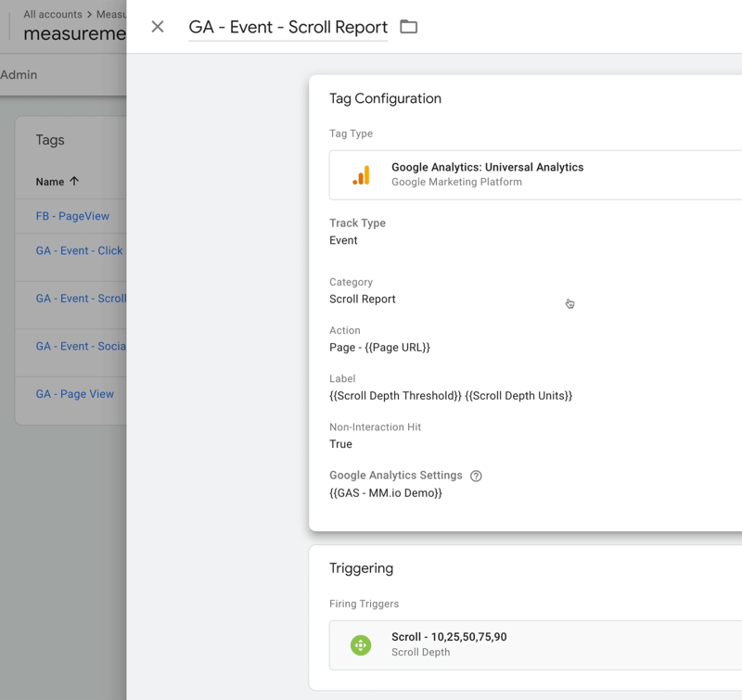The height and width of the screenshot is (700, 742).
Task: Click the tag name title to rename it
Action: point(288,27)
